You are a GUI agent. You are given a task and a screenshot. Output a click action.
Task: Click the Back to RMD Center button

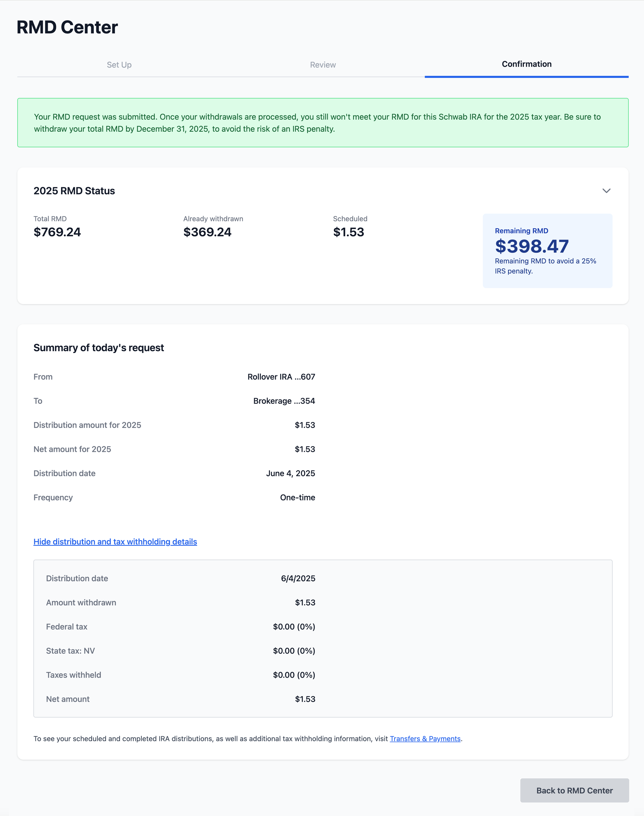pyautogui.click(x=574, y=790)
